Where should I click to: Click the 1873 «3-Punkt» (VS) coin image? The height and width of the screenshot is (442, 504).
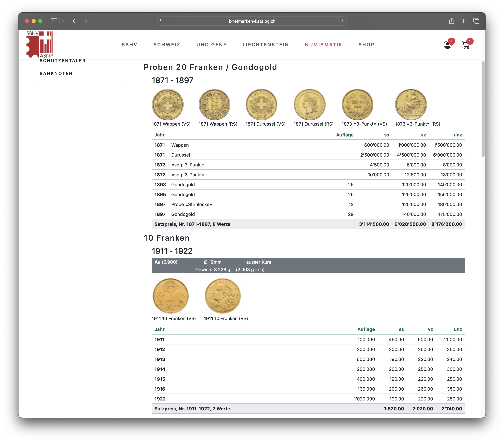358,104
